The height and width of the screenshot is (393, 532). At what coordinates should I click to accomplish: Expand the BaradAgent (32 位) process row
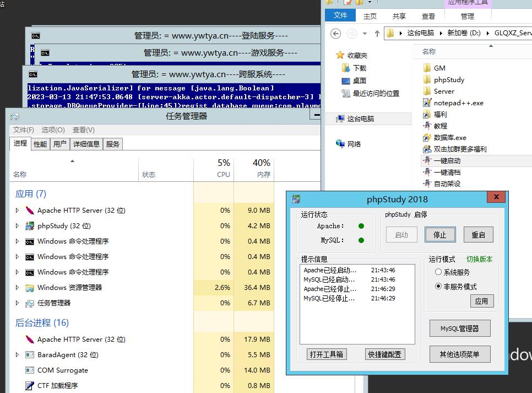coord(17,354)
